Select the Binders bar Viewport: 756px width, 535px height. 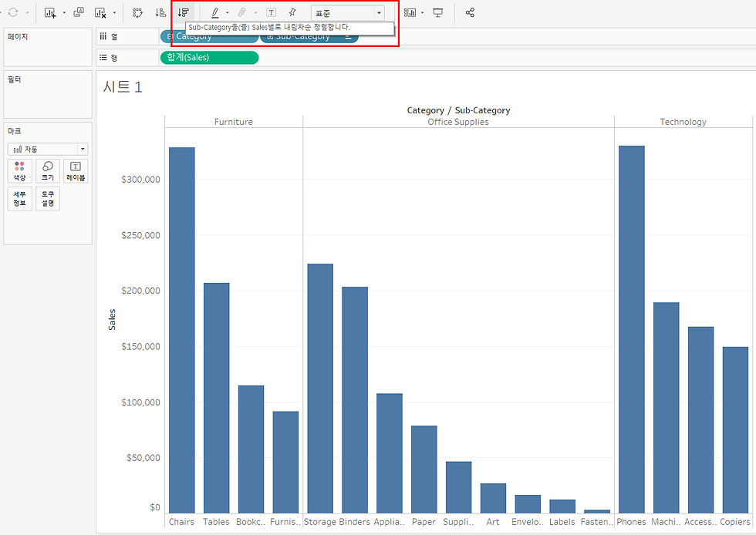tap(355, 400)
